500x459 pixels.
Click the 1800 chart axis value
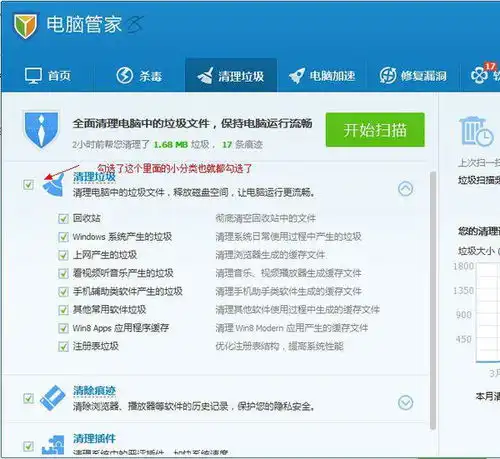[463, 266]
